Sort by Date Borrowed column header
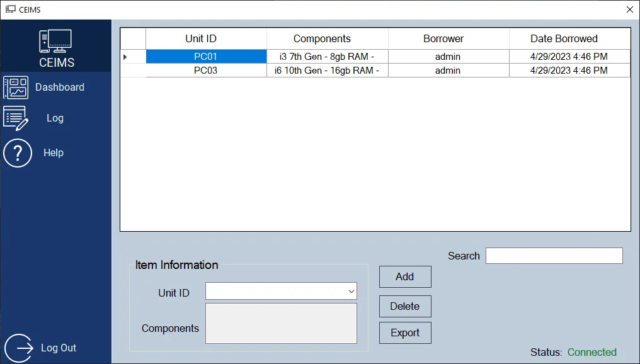640x364 pixels. pyautogui.click(x=569, y=39)
